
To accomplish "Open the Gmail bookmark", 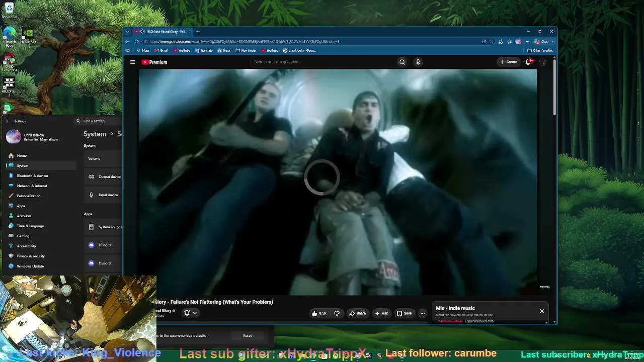I will [161, 51].
